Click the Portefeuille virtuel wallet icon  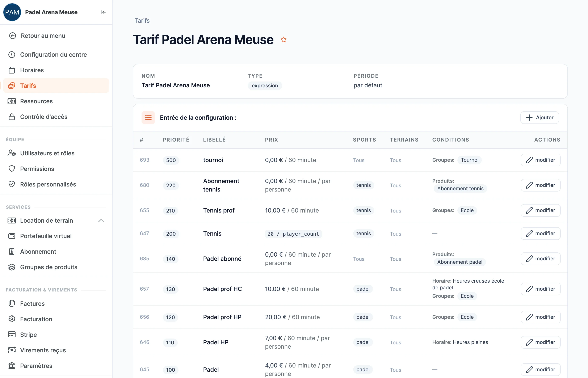point(12,236)
